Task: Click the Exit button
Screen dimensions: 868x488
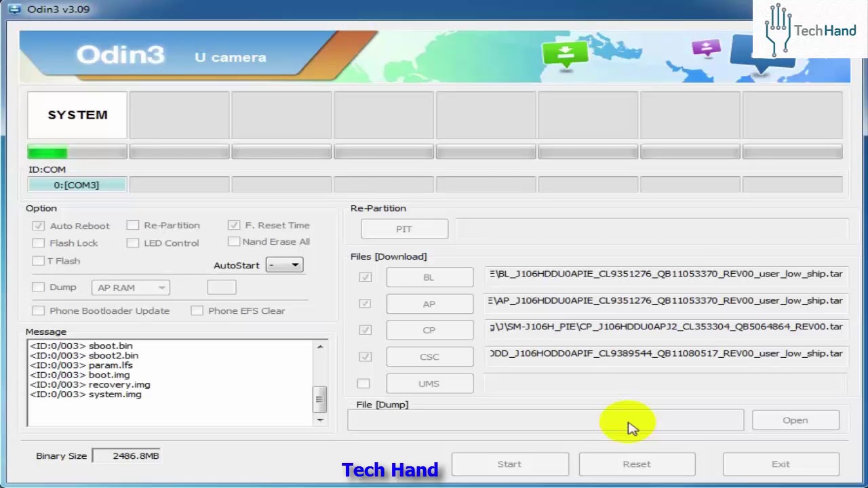Action: 781,464
